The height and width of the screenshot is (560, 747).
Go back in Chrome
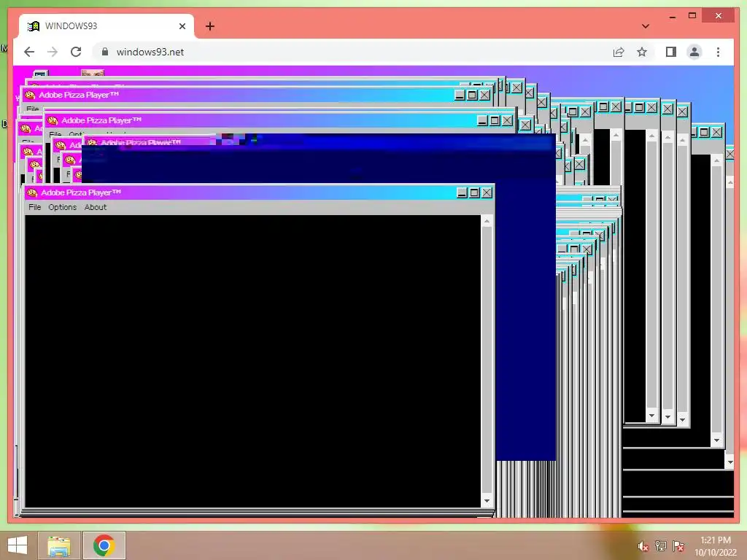tap(29, 52)
